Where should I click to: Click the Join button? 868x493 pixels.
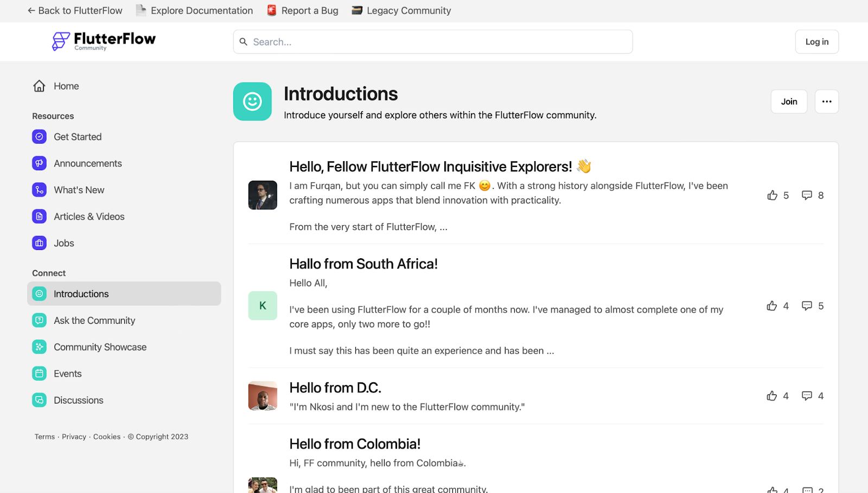(789, 101)
